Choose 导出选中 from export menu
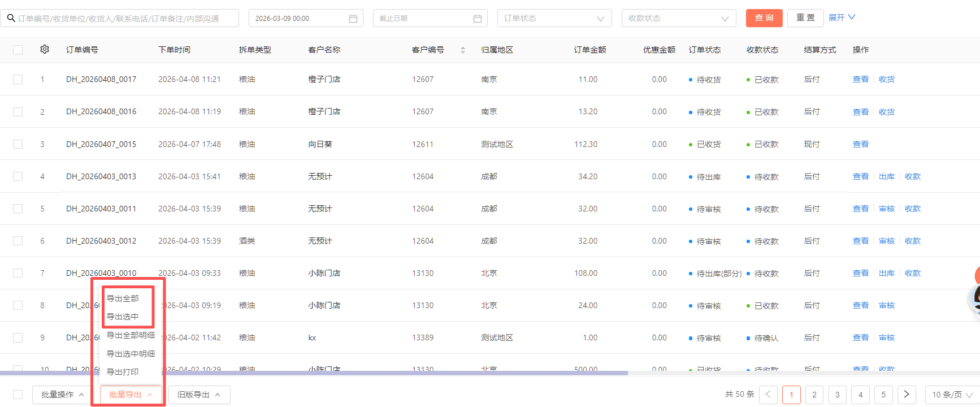Viewport: 980px width, 407px height. point(123,317)
